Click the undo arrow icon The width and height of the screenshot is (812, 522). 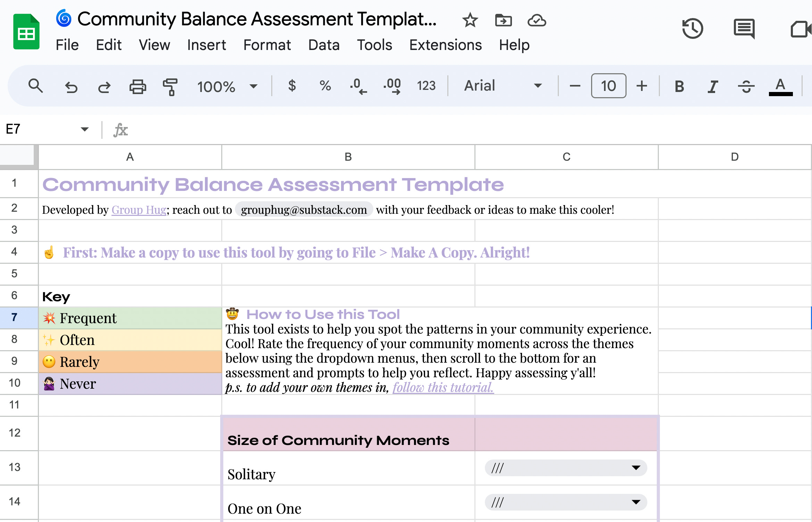[71, 86]
